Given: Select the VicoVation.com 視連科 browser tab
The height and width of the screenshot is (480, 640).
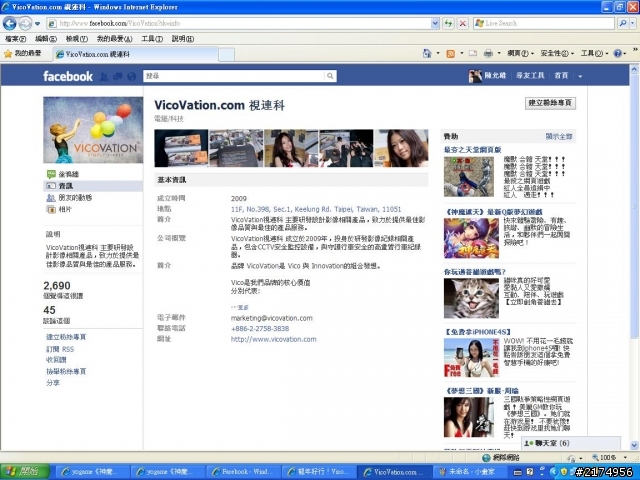Looking at the screenshot, I should click(x=136, y=54).
